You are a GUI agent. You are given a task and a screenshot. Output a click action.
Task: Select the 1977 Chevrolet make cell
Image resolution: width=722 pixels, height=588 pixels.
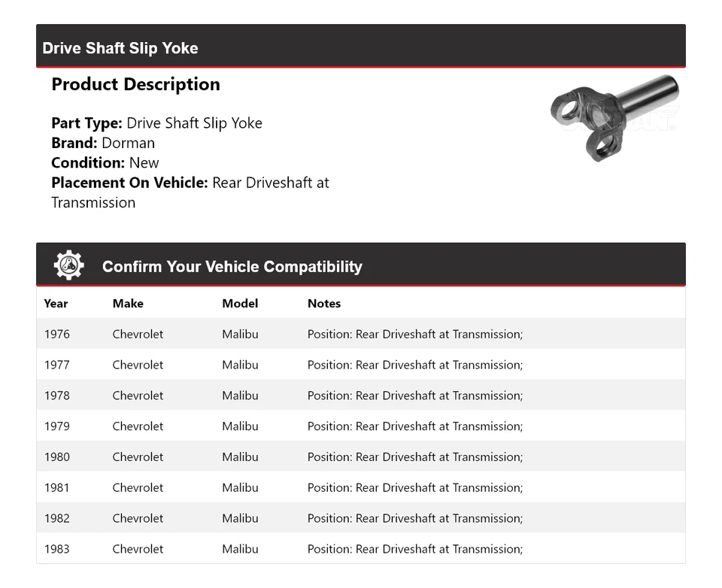[x=138, y=365]
